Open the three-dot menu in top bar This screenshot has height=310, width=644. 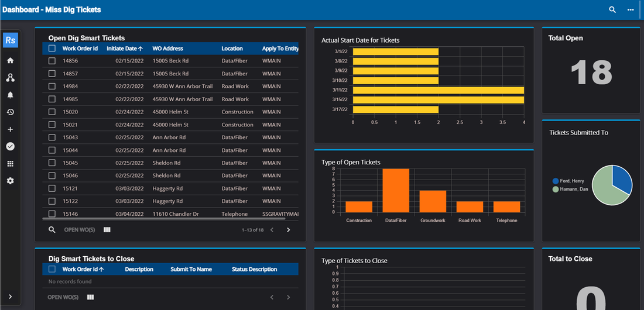[631, 10]
